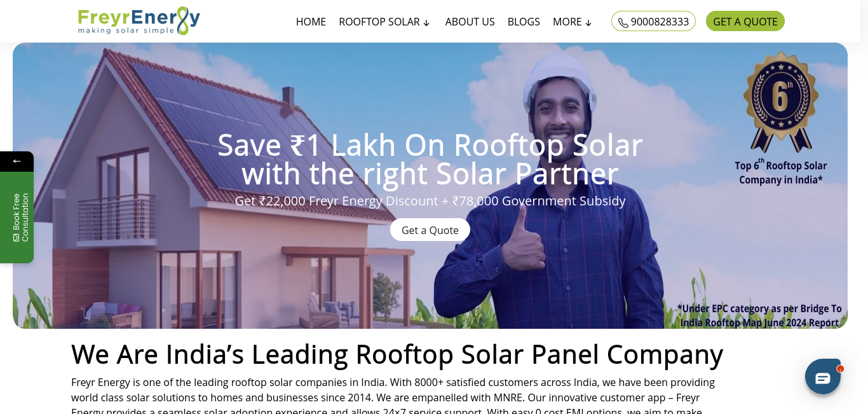The image size is (868, 414).
Task: Collapse the side tab with left arrow
Action: [x=17, y=161]
